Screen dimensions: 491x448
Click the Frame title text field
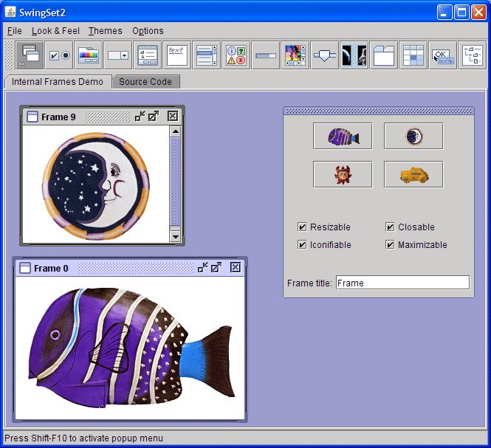click(x=402, y=283)
